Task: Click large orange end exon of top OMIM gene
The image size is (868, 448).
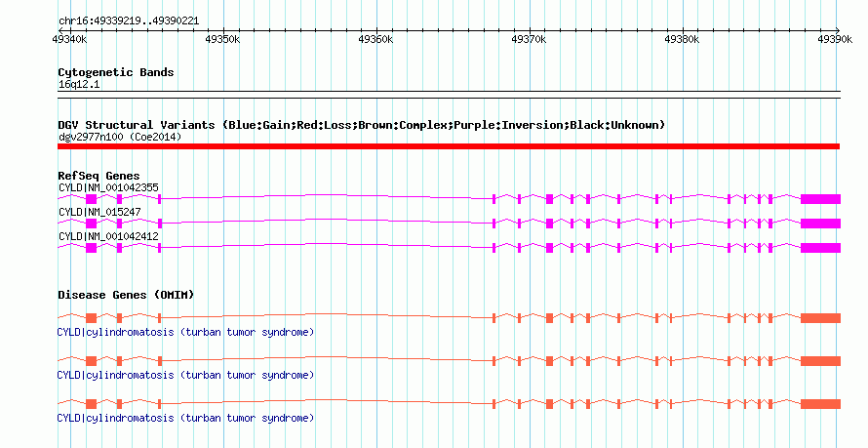Action: point(820,318)
